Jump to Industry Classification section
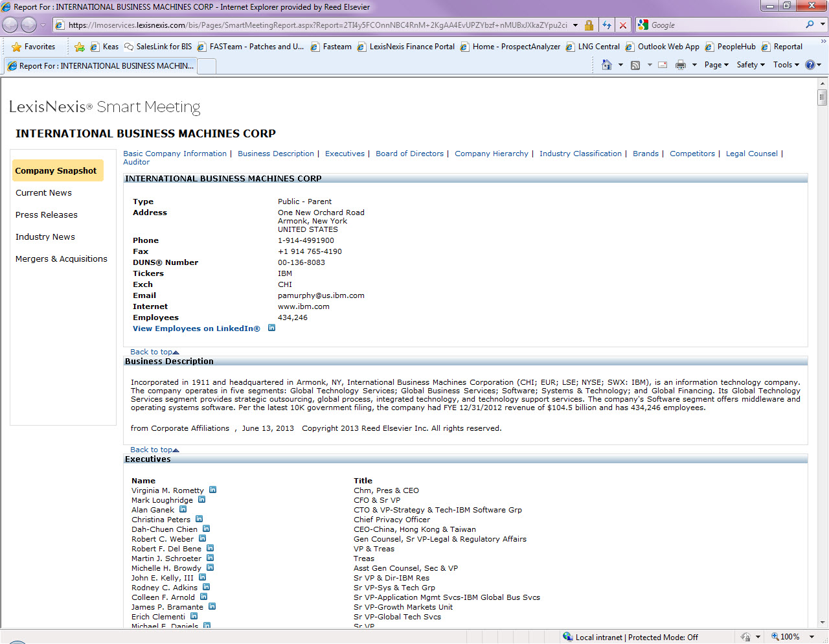This screenshot has height=644, width=829. [x=580, y=154]
